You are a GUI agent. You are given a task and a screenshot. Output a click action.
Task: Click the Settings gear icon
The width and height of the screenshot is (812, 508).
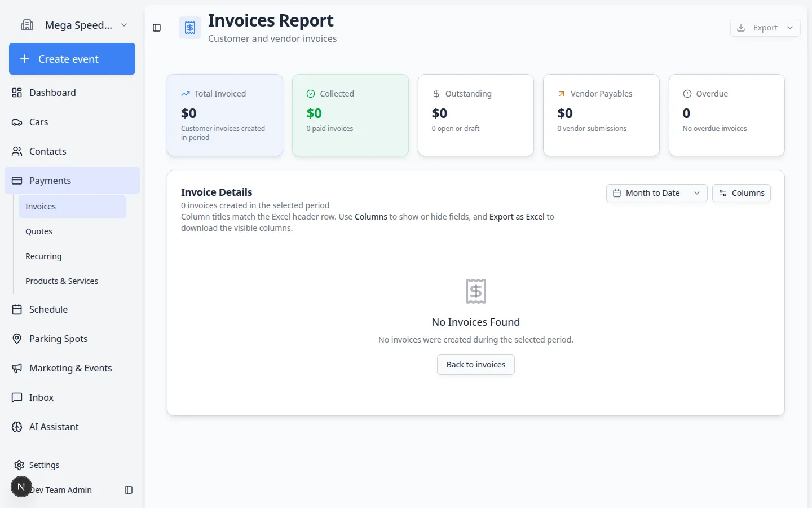[x=19, y=465]
